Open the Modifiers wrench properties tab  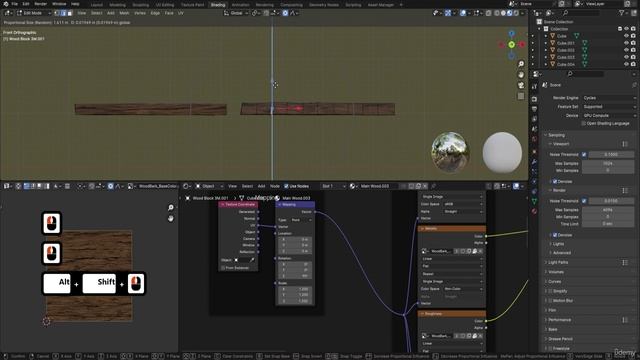coord(534,162)
